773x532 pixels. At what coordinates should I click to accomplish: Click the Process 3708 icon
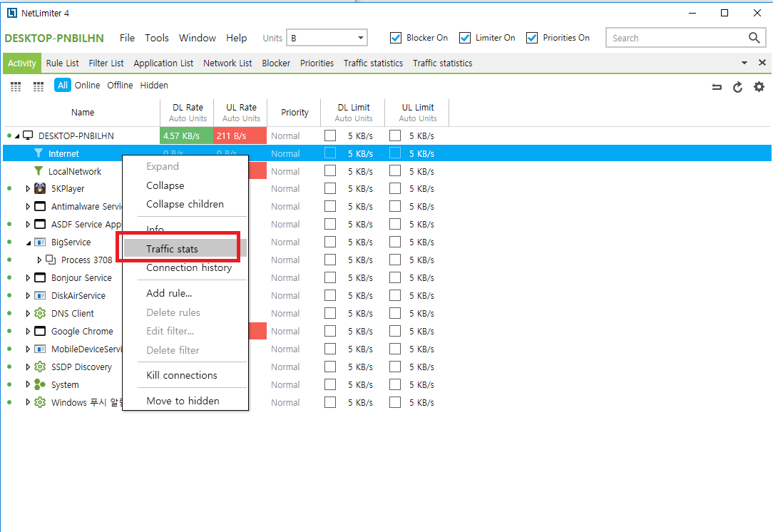pos(51,260)
